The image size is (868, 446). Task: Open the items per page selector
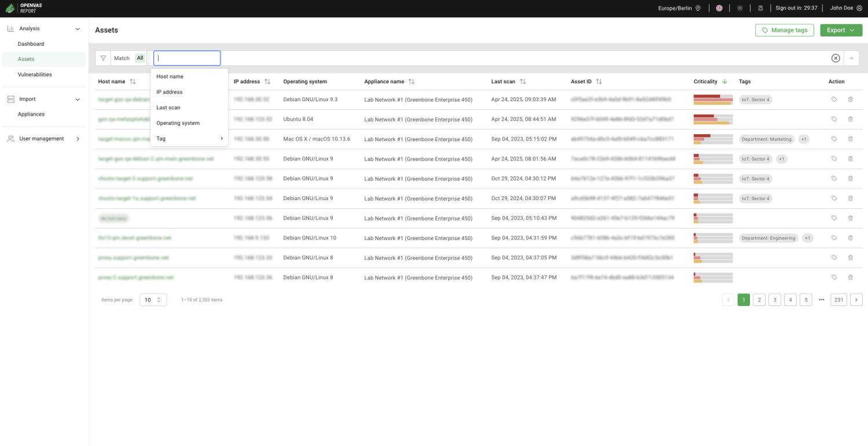pos(153,300)
